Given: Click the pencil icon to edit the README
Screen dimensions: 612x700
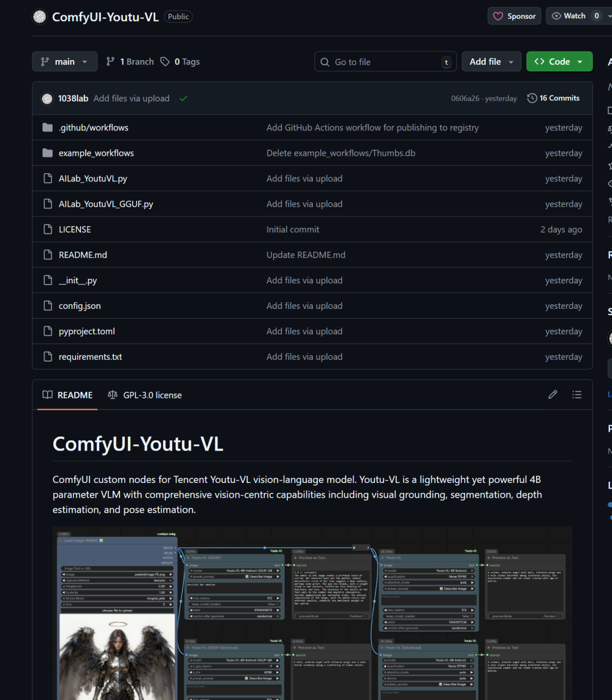Looking at the screenshot, I should [553, 394].
